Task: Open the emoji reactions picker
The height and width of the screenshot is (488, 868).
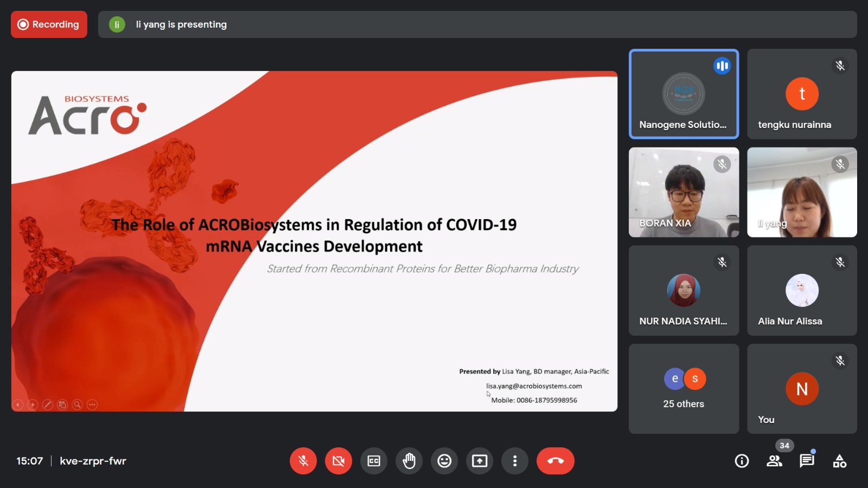Action: [444, 461]
